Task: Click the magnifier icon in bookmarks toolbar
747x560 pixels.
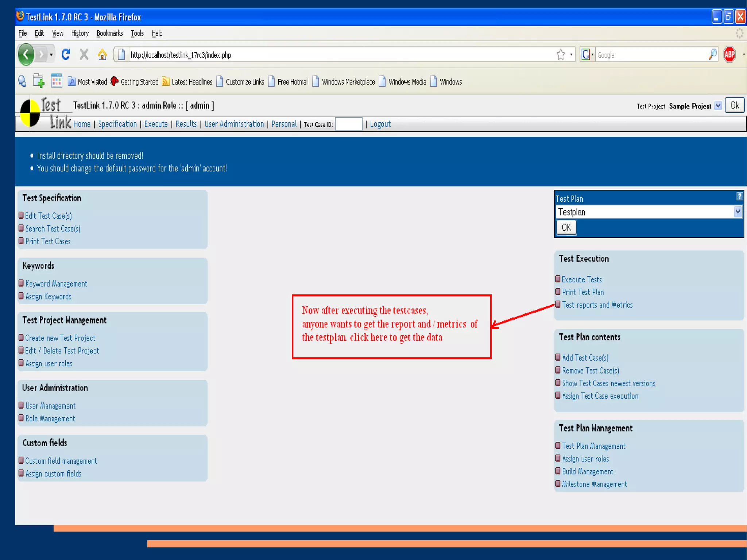Action: [22, 81]
